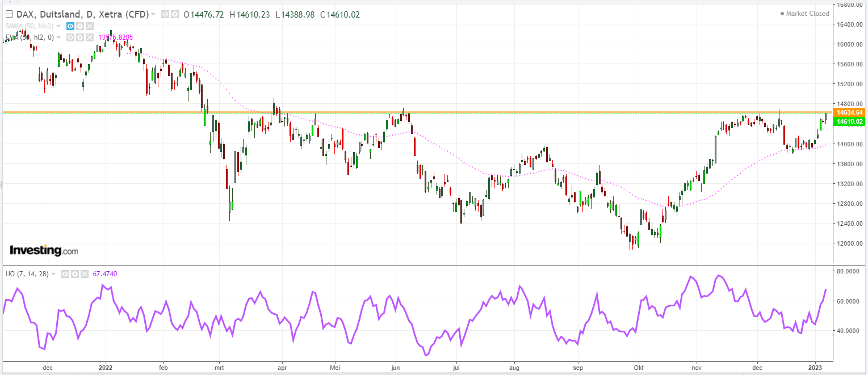
Task: Click the 2023 label on the time axis
Action: click(x=816, y=367)
